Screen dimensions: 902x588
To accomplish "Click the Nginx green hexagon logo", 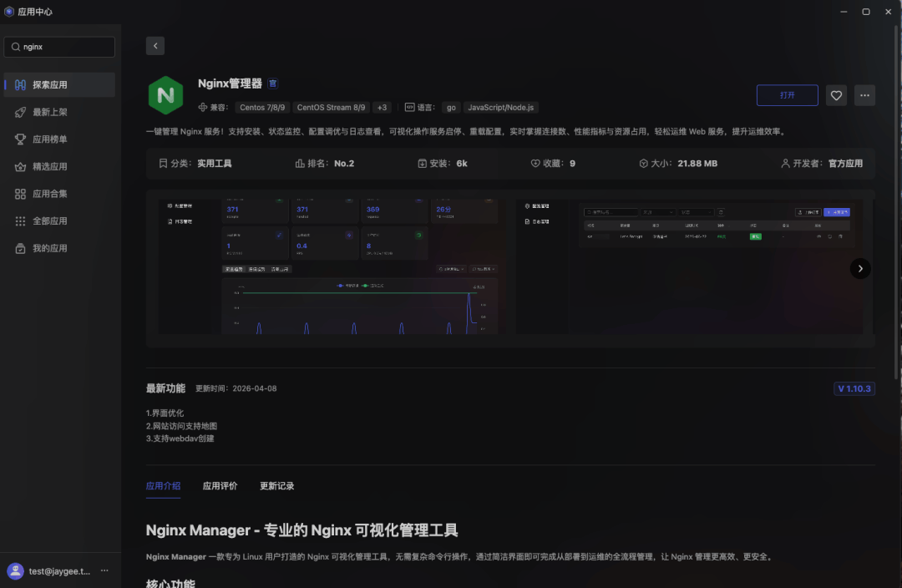I will [165, 95].
